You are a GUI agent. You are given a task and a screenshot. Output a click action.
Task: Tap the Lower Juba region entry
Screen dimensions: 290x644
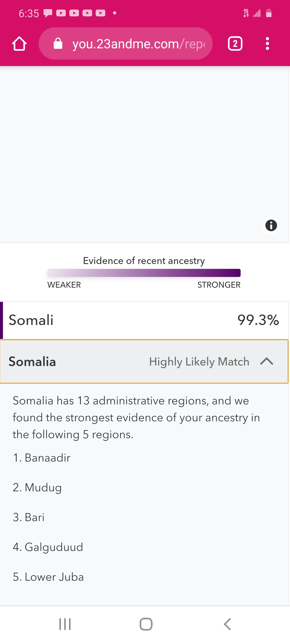coord(48,577)
